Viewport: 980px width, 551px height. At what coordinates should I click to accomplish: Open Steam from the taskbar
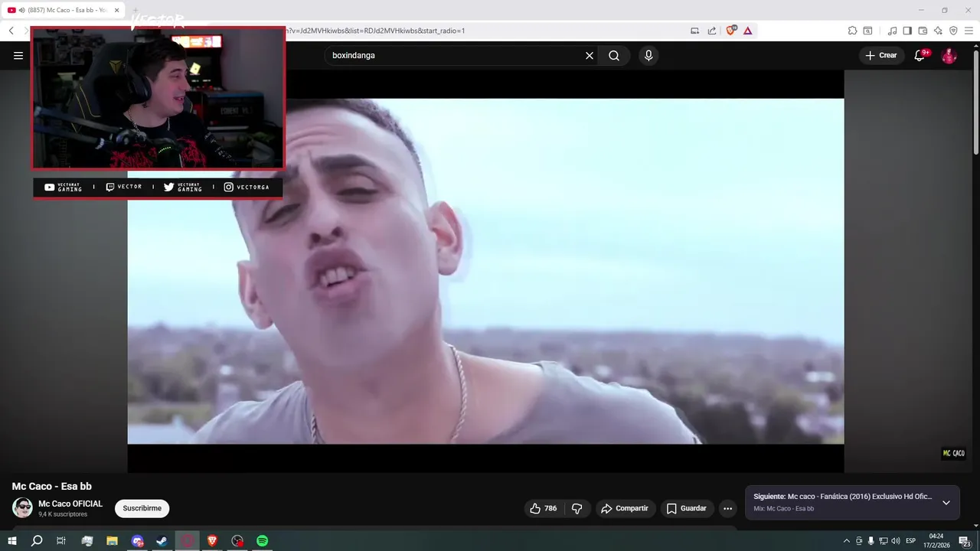pyautogui.click(x=162, y=541)
